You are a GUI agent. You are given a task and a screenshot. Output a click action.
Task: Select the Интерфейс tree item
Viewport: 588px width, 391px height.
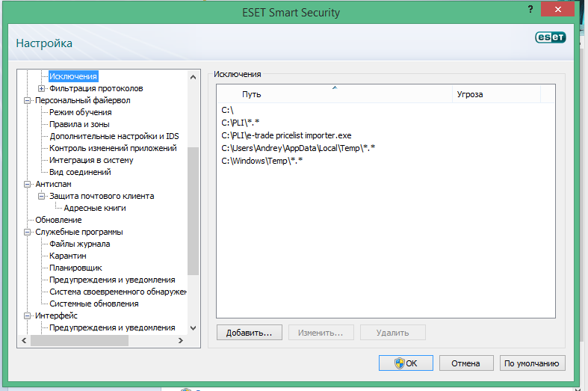coord(56,316)
